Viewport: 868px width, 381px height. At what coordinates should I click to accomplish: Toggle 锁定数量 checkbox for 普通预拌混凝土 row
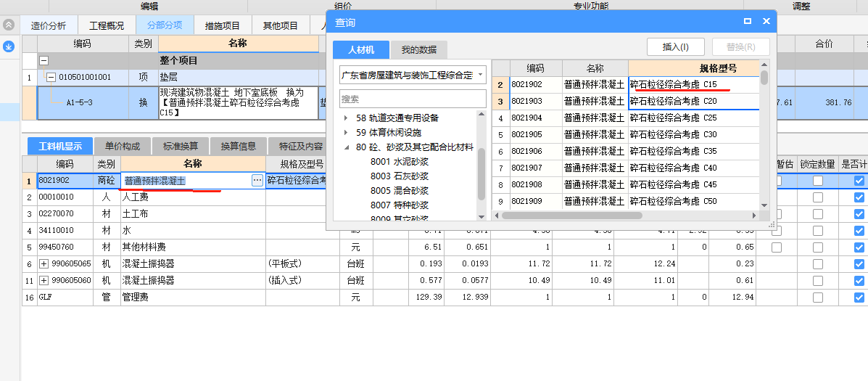pos(818,181)
